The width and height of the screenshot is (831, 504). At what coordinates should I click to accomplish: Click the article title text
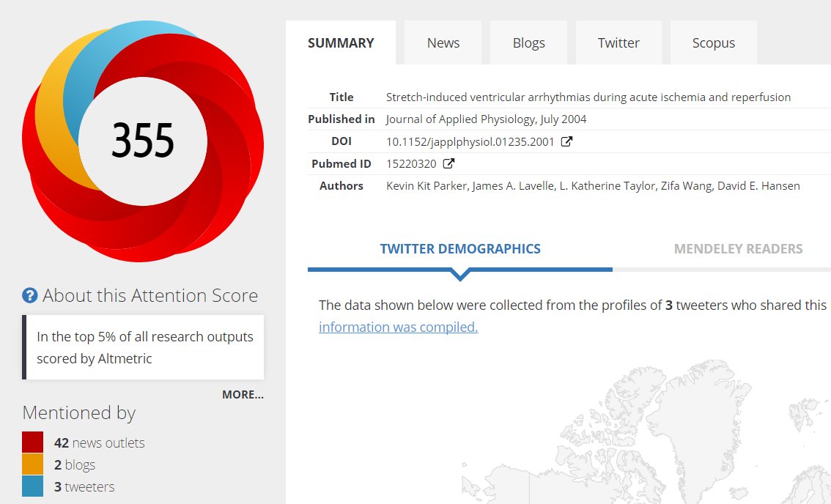pos(588,97)
